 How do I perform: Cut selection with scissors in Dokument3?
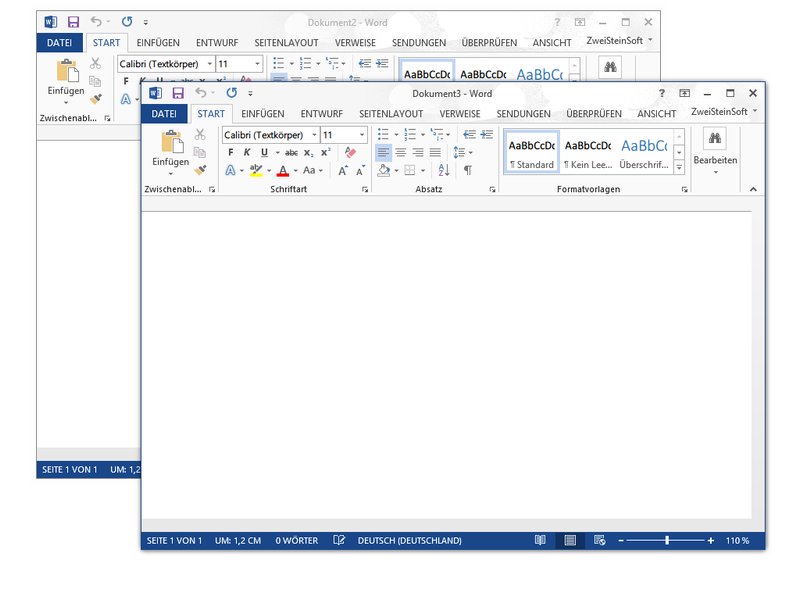click(x=199, y=134)
